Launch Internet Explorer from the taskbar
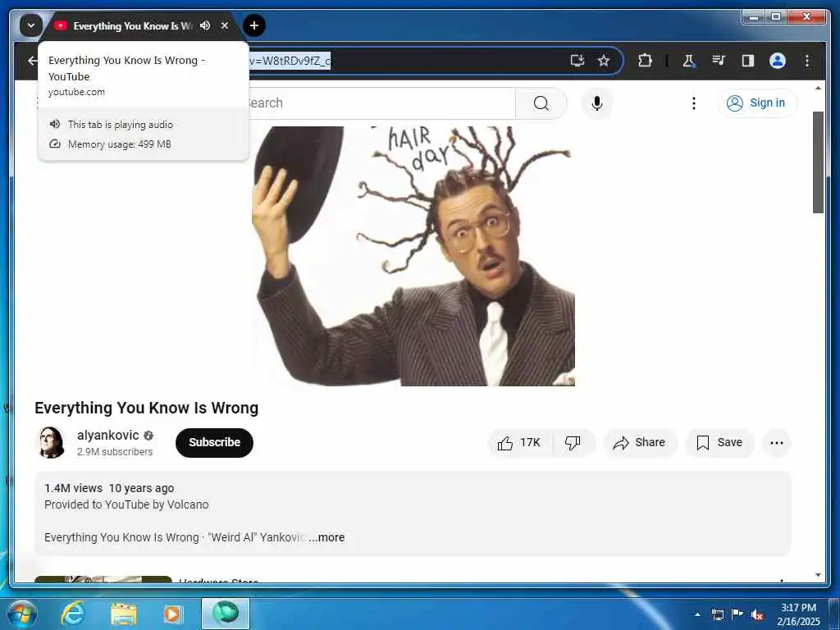Image resolution: width=840 pixels, height=630 pixels. coord(73,614)
